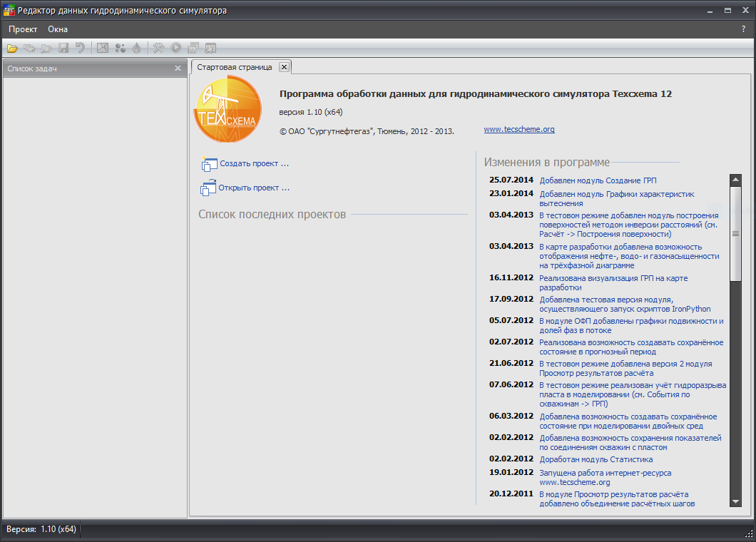Click the changes list scrollbar thumb
756x542 pixels.
[735, 233]
